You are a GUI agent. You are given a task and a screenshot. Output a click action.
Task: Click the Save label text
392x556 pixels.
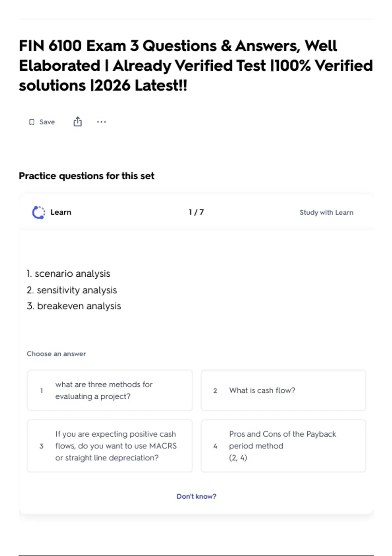[47, 122]
